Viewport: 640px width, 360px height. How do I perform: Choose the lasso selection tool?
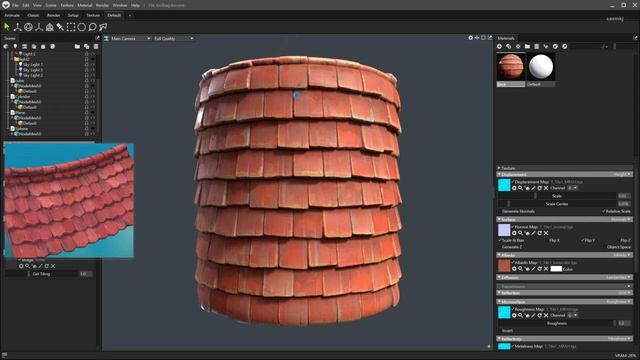[92, 27]
